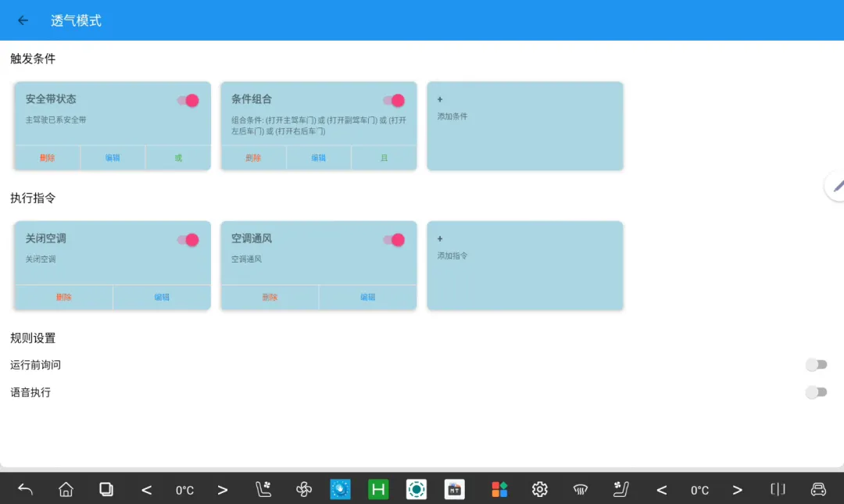
Task: Click the 语音执行 label
Action: click(x=30, y=392)
